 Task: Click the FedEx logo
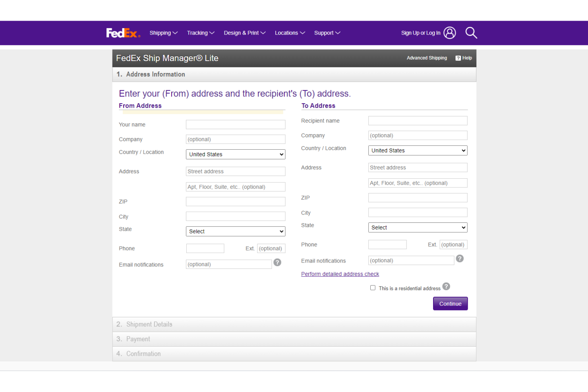point(123,33)
